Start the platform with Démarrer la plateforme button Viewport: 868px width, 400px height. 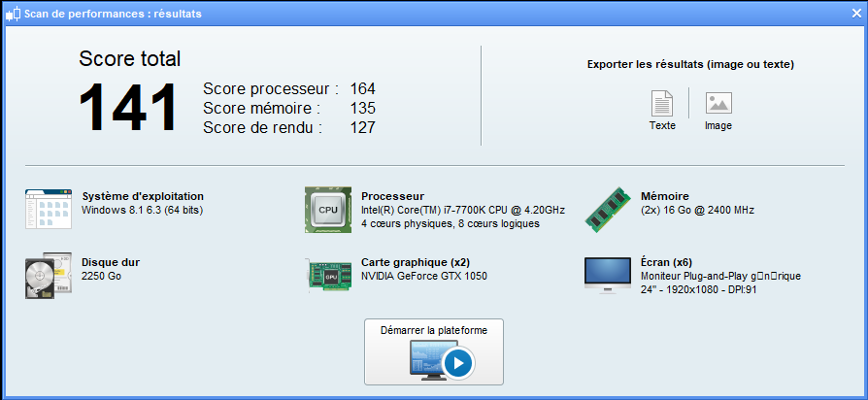433,351
